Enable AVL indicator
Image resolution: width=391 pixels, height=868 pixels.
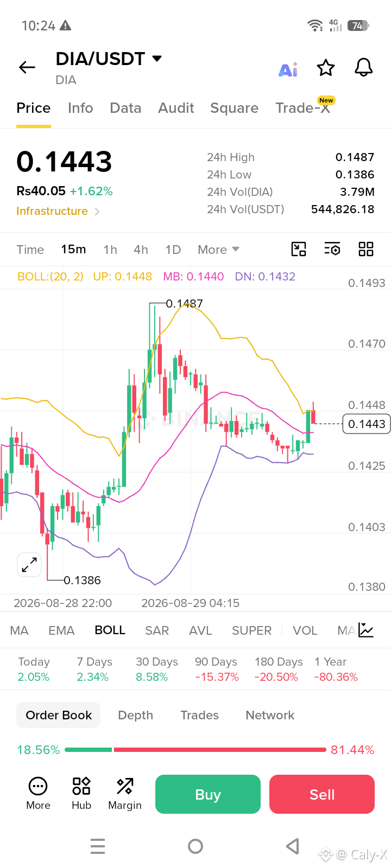[200, 630]
